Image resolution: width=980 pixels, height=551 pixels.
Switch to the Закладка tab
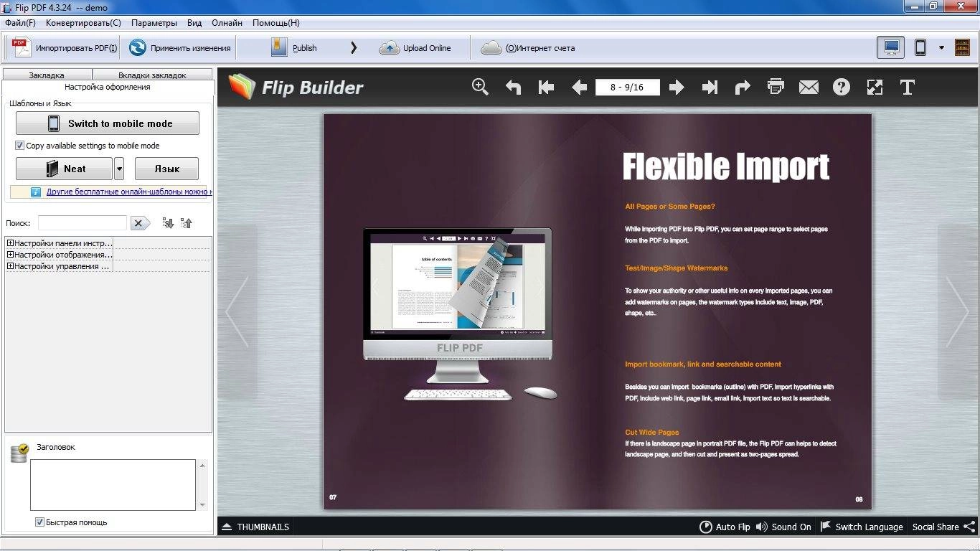[47, 75]
